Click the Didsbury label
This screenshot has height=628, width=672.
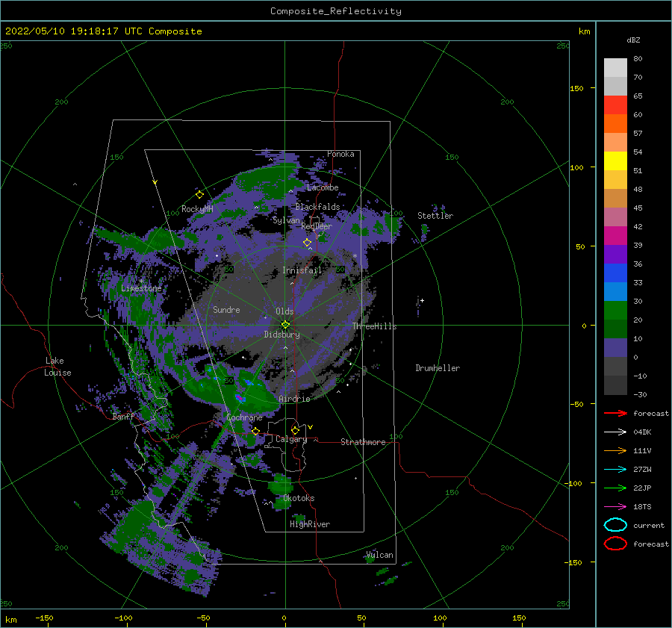[281, 335]
